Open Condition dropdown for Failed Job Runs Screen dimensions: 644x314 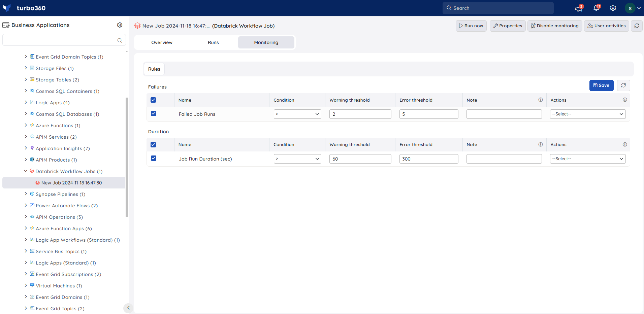(297, 114)
